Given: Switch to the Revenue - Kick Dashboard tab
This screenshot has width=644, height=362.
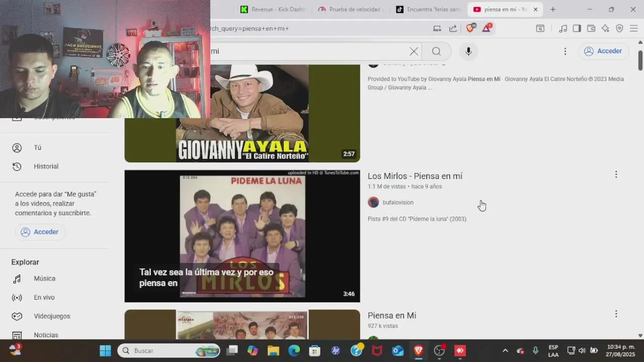Looking at the screenshot, I should pos(274,10).
